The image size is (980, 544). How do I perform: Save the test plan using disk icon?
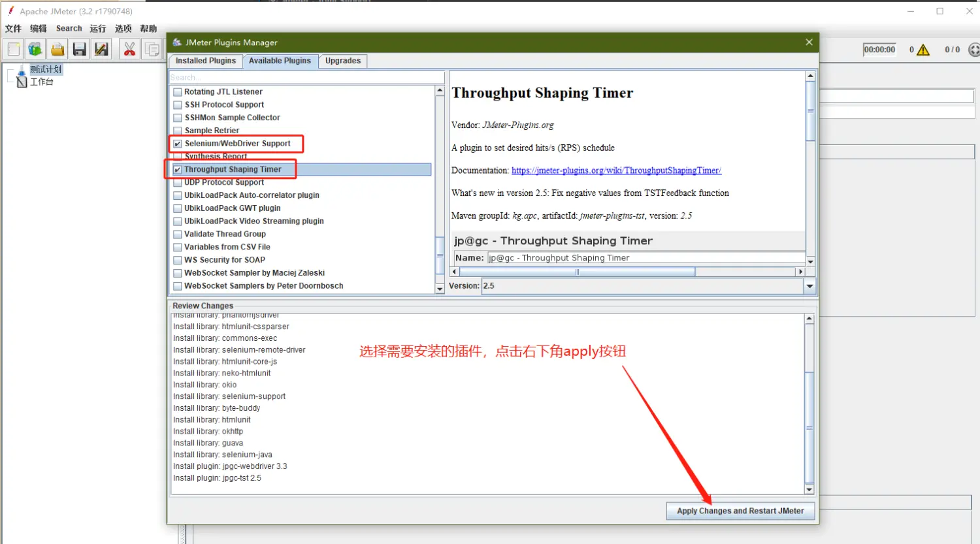click(x=79, y=48)
